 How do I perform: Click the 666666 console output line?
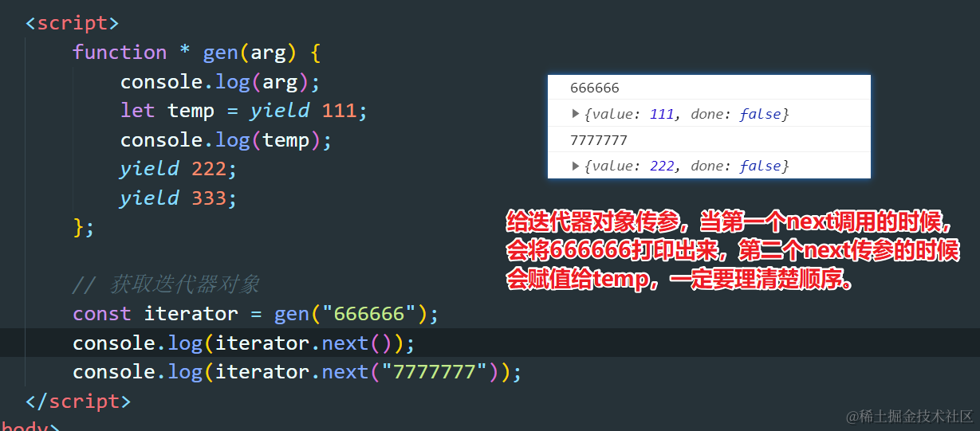click(709, 88)
